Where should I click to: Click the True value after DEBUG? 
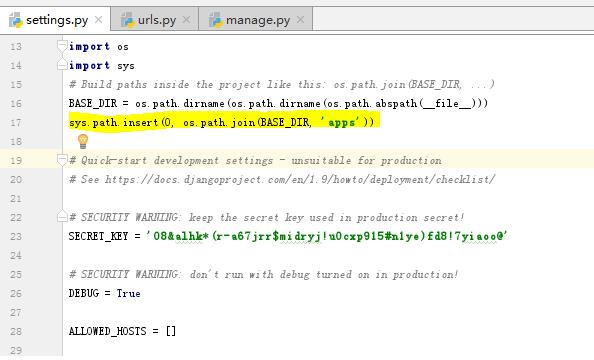pyautogui.click(x=128, y=293)
